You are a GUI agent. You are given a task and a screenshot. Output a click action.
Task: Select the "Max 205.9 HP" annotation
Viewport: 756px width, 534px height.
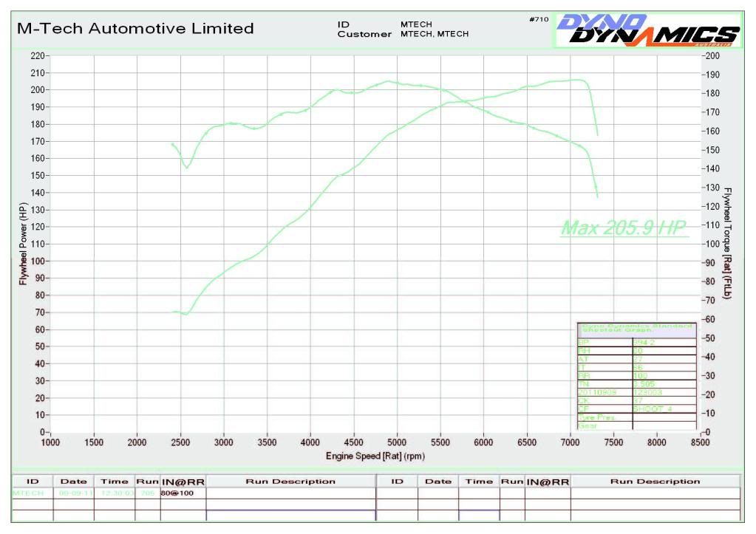624,227
